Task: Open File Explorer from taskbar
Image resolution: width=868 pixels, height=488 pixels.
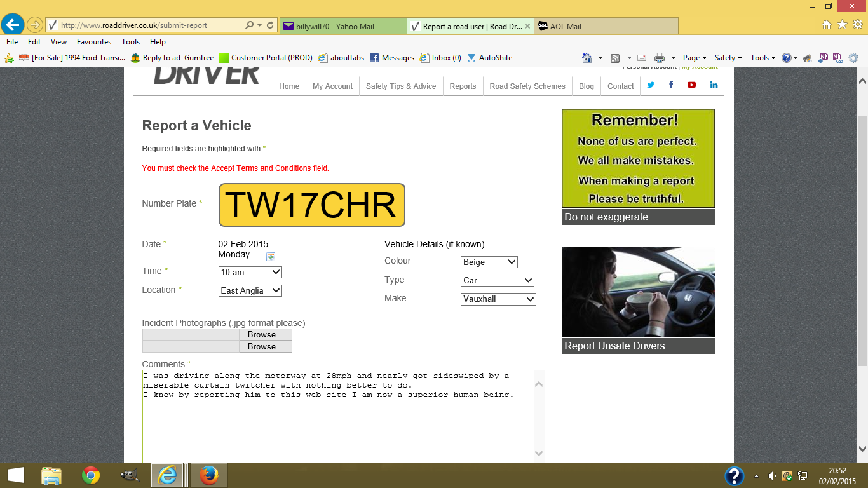Action: [51, 475]
